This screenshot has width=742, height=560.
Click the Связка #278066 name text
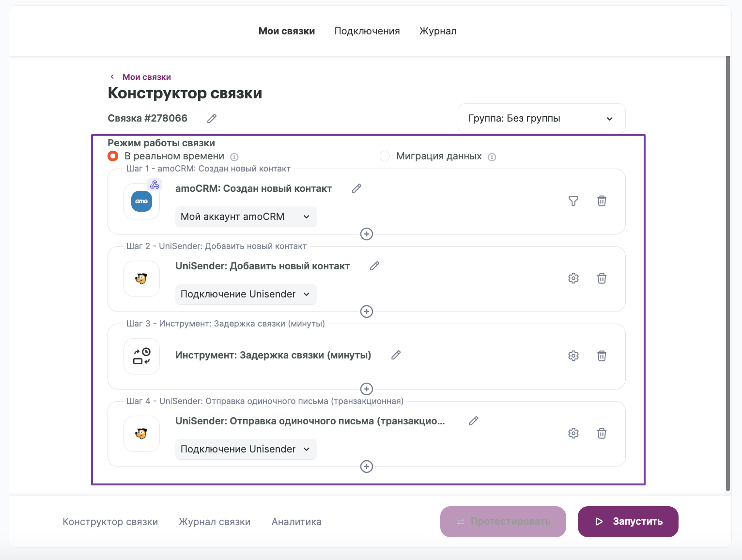pos(148,118)
